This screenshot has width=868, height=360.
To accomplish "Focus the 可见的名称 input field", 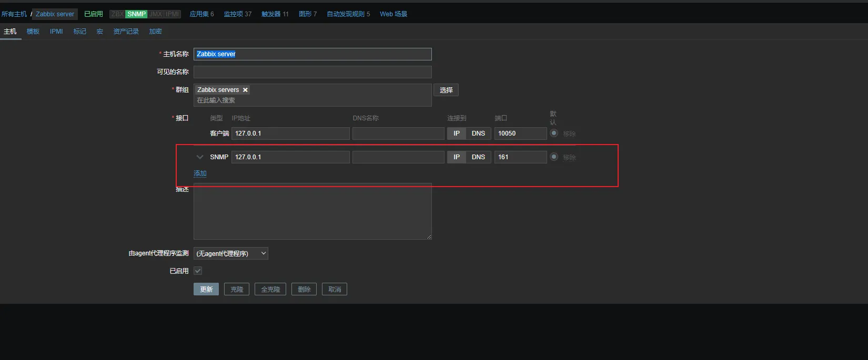I will [312, 72].
